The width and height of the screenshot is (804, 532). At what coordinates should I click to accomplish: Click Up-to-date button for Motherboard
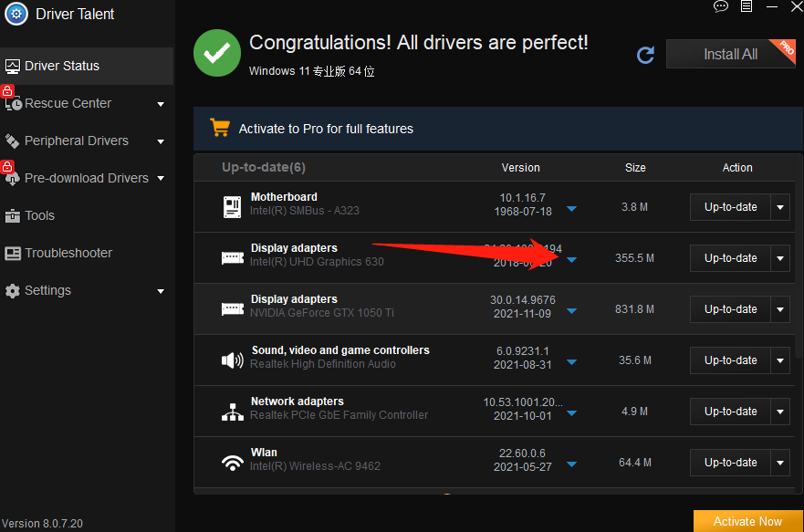(x=730, y=207)
